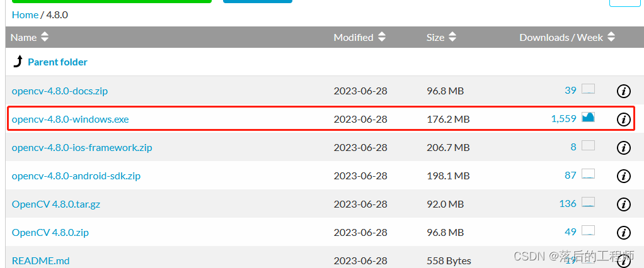
Task: Click the 176.2 MB size value
Action: click(447, 120)
